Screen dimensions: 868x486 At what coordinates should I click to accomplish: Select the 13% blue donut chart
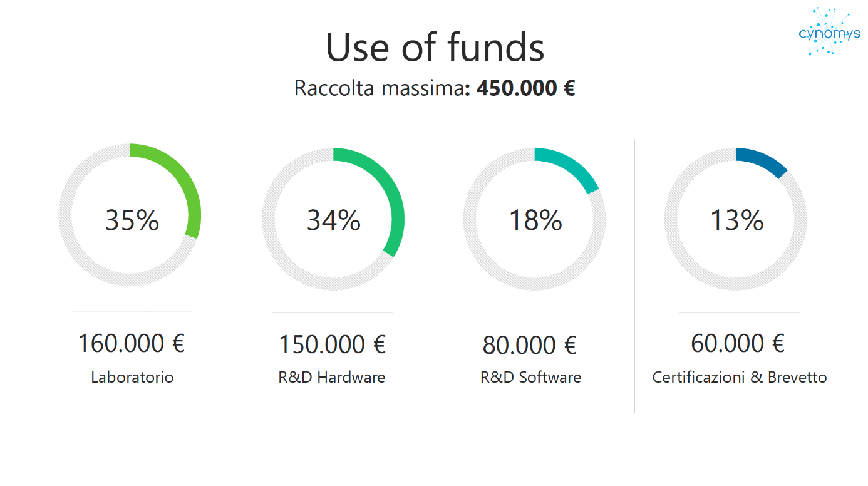tap(736, 219)
